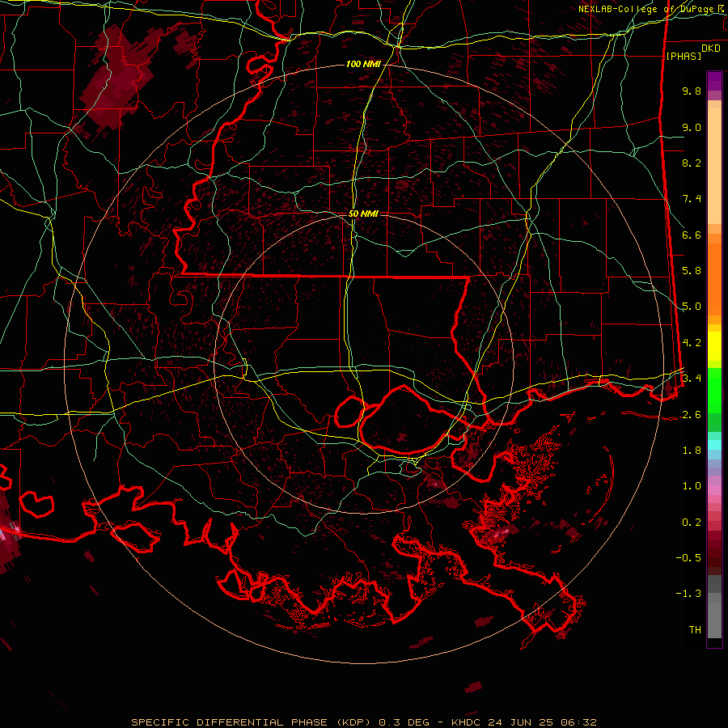Click the -1.3 value on the color scale
Viewport: 728px width, 728px height.
688,594
